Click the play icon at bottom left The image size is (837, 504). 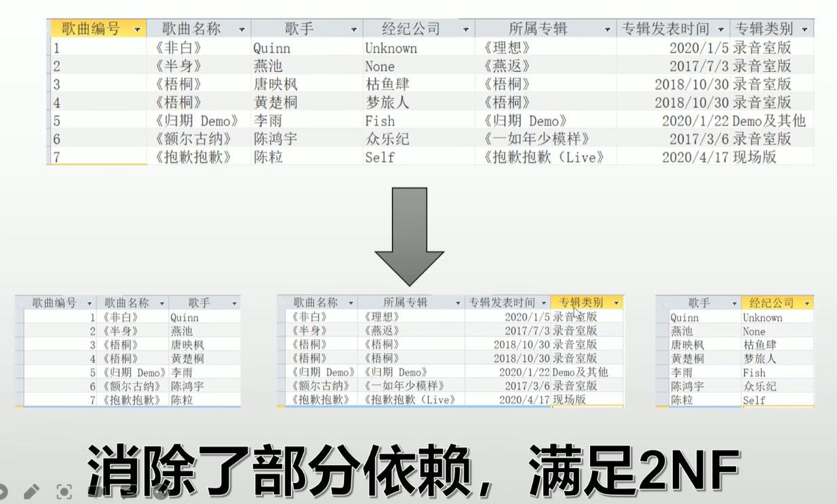[4, 491]
